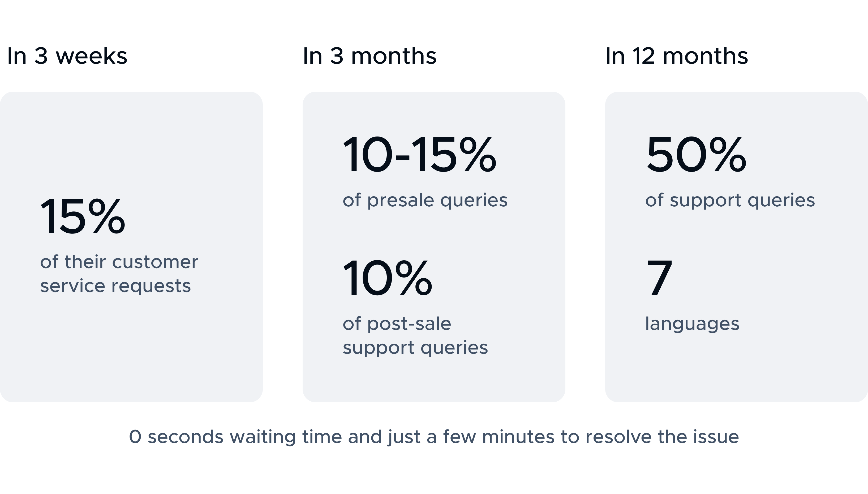
Task: Select the 10-15% statistic number
Action: (x=420, y=155)
